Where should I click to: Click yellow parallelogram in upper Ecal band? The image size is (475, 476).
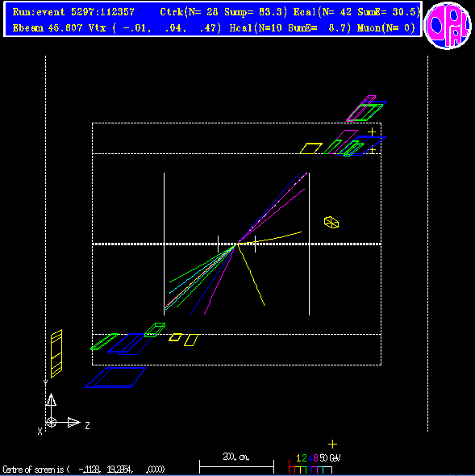coord(310,148)
